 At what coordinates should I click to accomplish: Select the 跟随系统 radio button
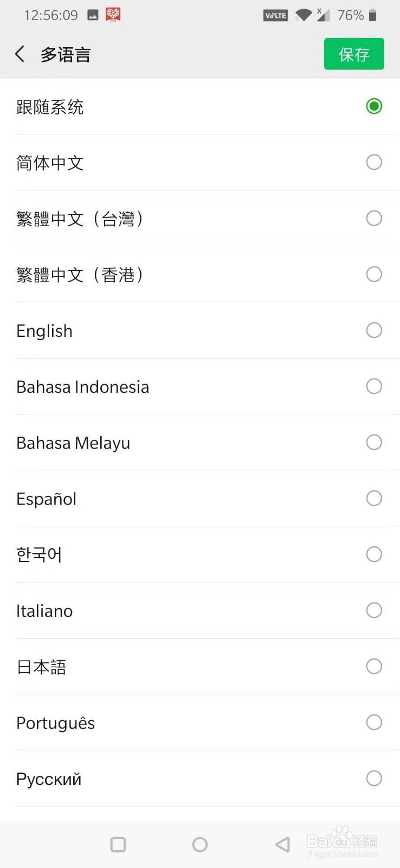pos(374,106)
